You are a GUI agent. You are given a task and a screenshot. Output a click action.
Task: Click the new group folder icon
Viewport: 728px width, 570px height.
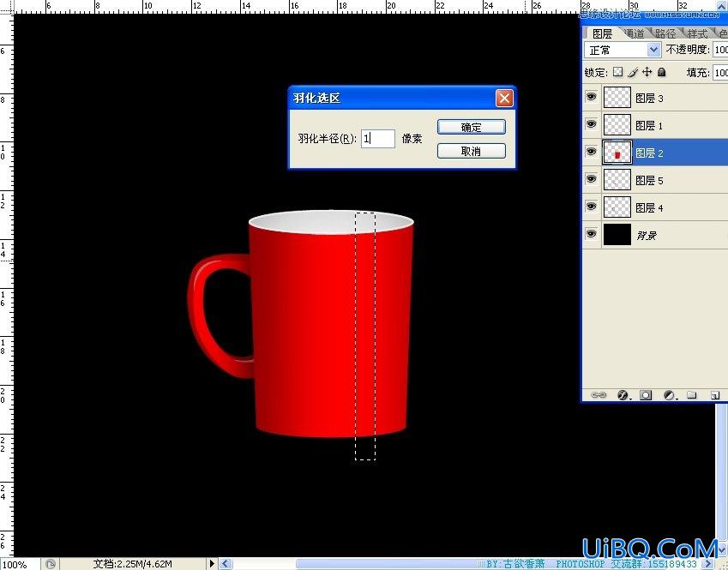point(692,395)
